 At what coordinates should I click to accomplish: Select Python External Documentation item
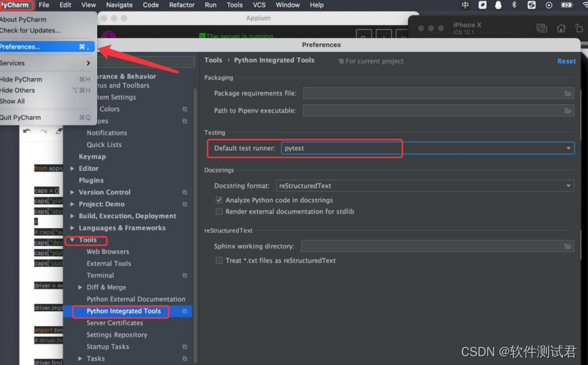coord(136,299)
